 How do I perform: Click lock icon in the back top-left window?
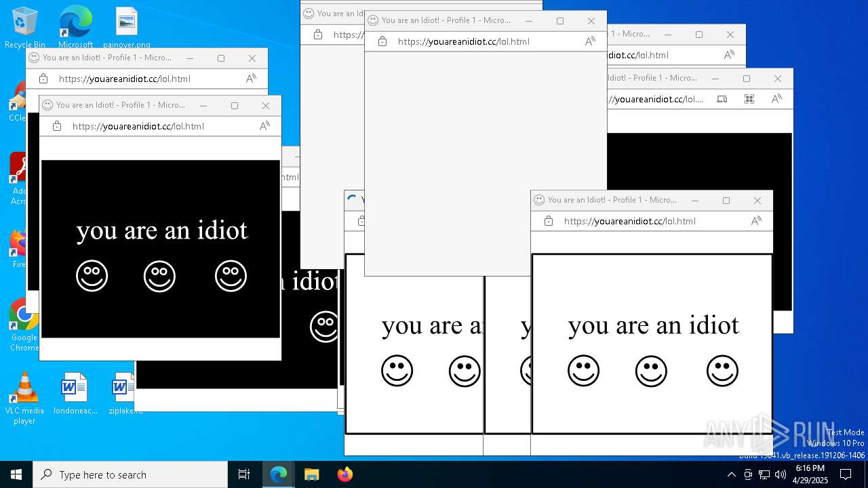[x=43, y=79]
